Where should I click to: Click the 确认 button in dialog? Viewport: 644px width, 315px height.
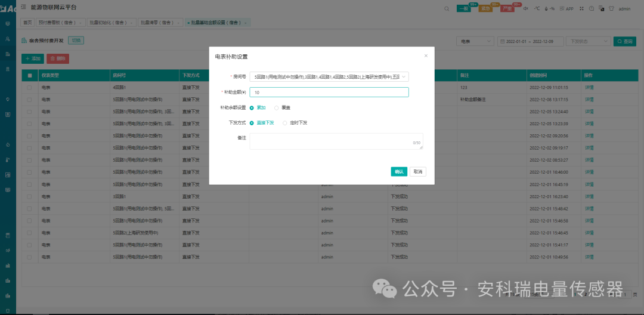tap(399, 171)
